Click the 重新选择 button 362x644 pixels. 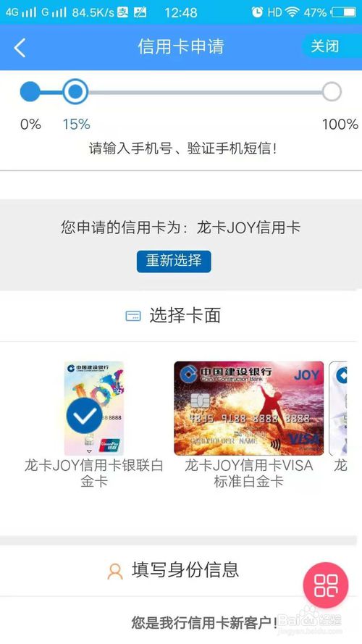(x=174, y=262)
